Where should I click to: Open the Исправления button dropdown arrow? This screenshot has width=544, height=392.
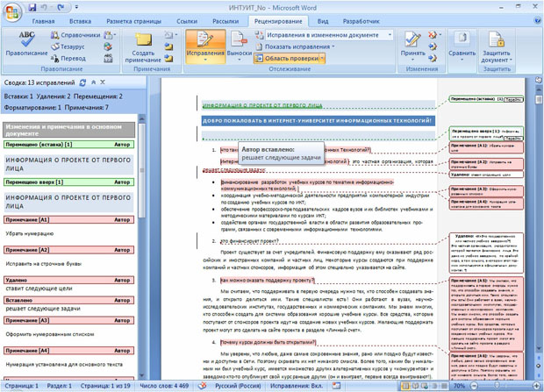205,60
